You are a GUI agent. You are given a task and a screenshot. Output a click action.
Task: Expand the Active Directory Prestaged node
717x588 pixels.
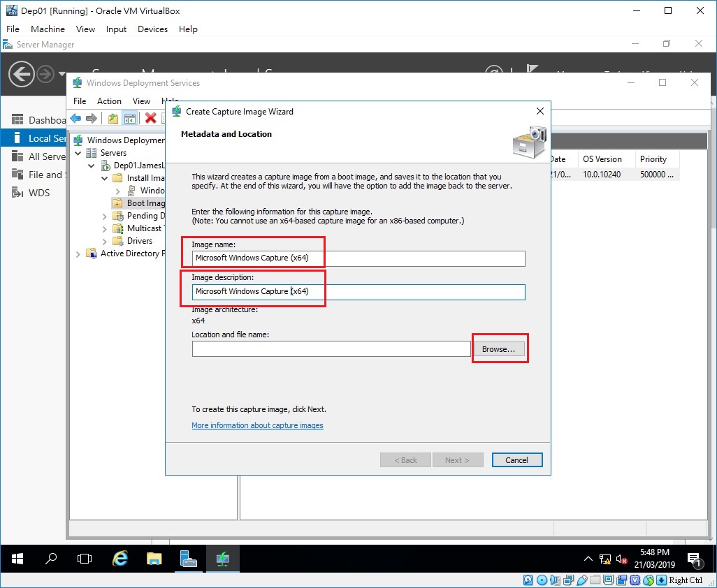(78, 253)
